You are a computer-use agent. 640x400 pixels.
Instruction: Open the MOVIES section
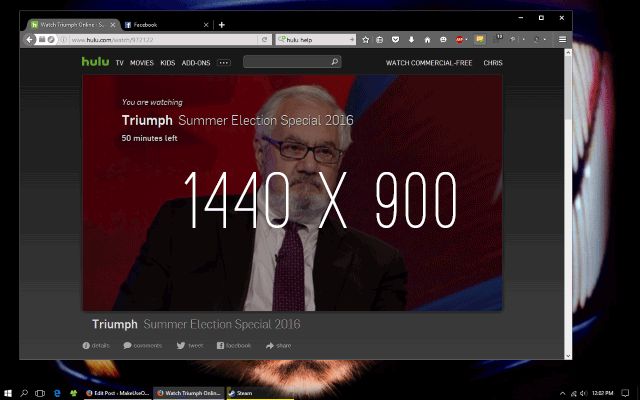[142, 63]
